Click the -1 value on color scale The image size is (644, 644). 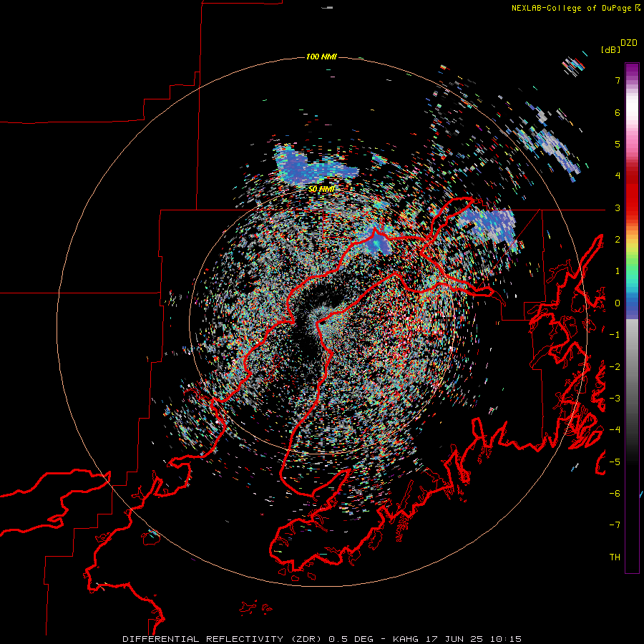coord(615,335)
